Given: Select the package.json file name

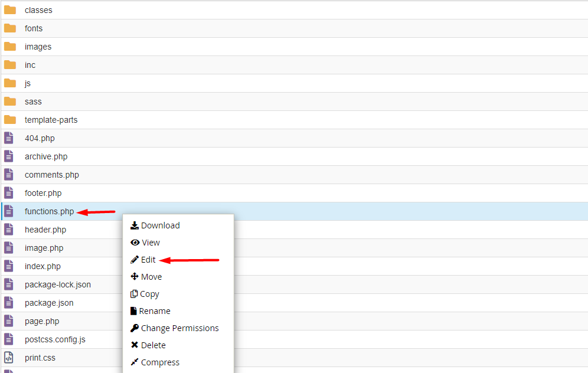Looking at the screenshot, I should click(49, 303).
